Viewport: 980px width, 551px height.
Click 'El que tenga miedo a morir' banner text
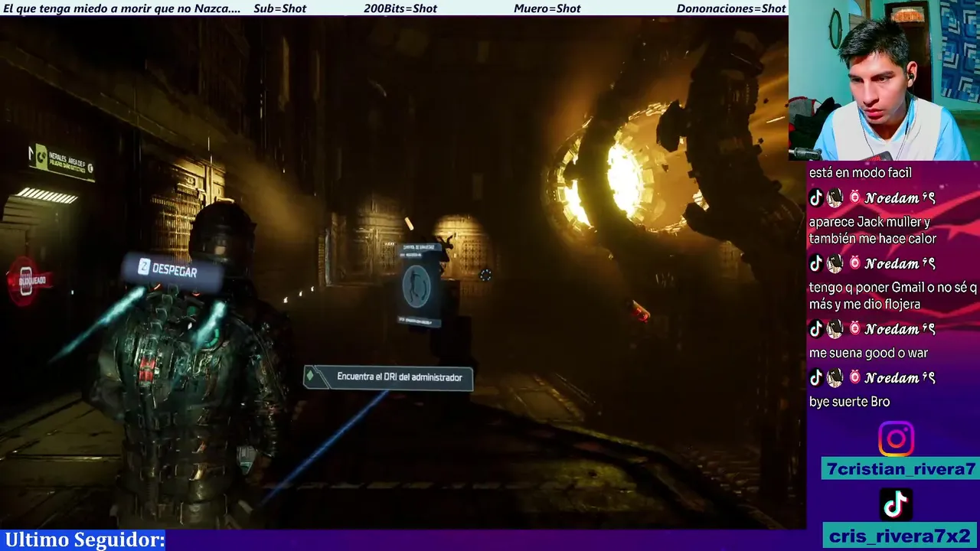point(122,8)
